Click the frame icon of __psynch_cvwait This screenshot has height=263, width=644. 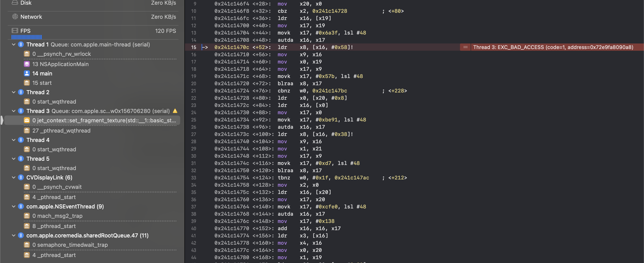coord(27,187)
